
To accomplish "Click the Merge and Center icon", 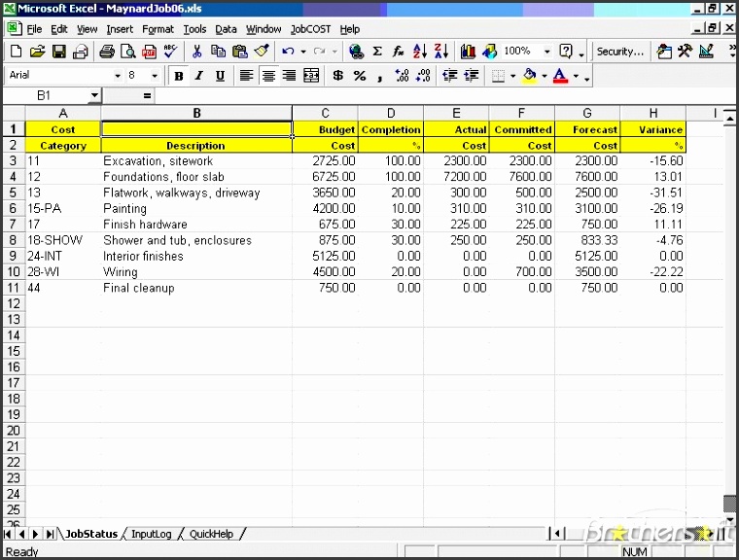I will [311, 76].
